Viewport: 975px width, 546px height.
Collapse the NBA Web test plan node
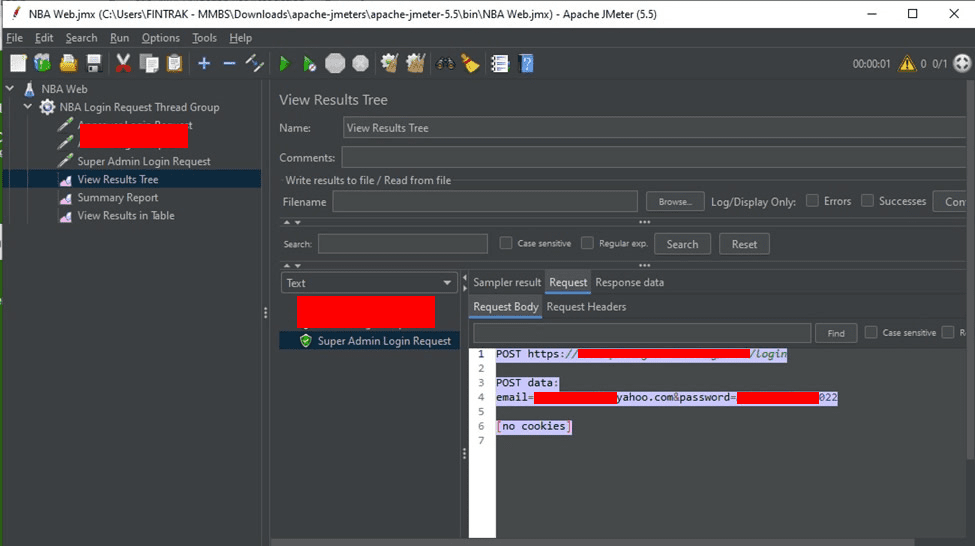10,89
